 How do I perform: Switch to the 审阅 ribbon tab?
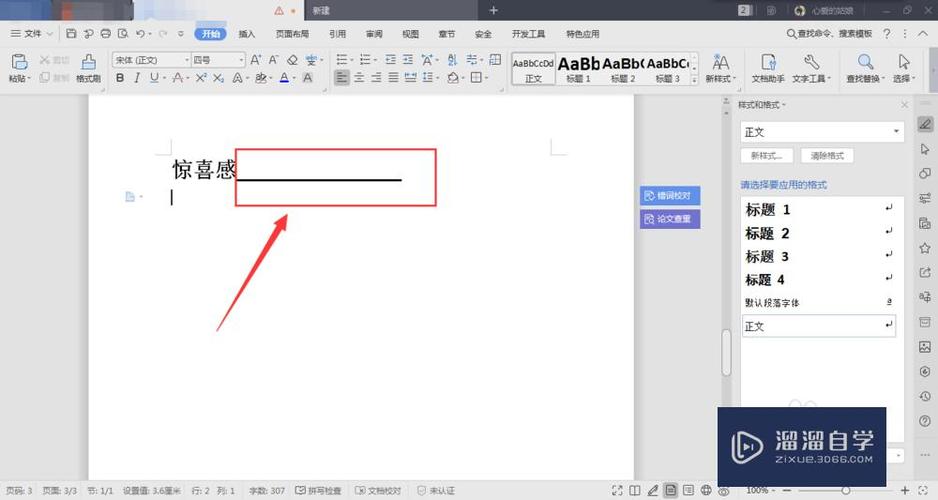(374, 34)
